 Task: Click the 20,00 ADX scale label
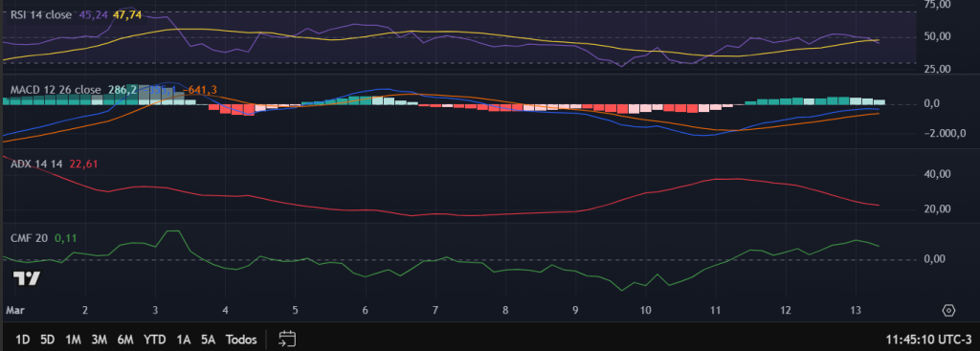[937, 209]
